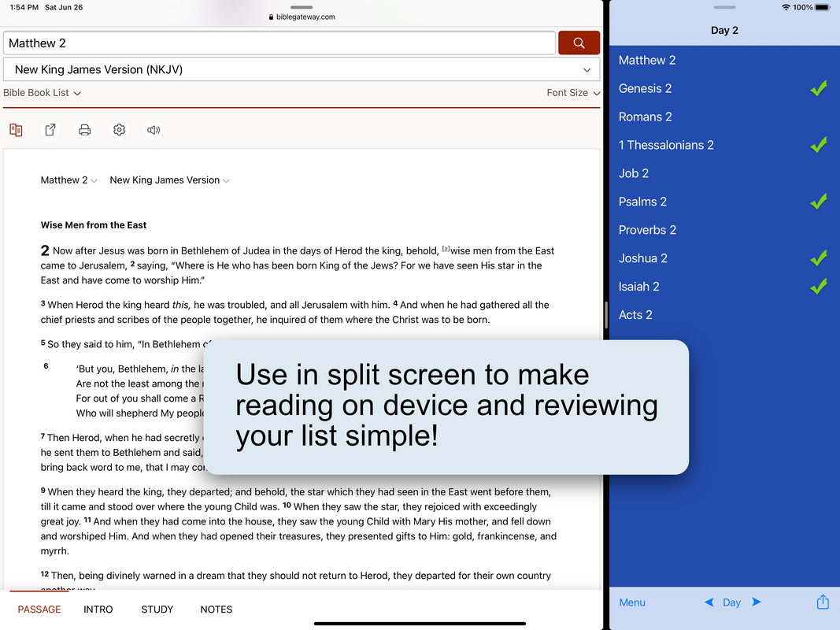Click the red search magnifier button
840x630 pixels.
tap(579, 43)
